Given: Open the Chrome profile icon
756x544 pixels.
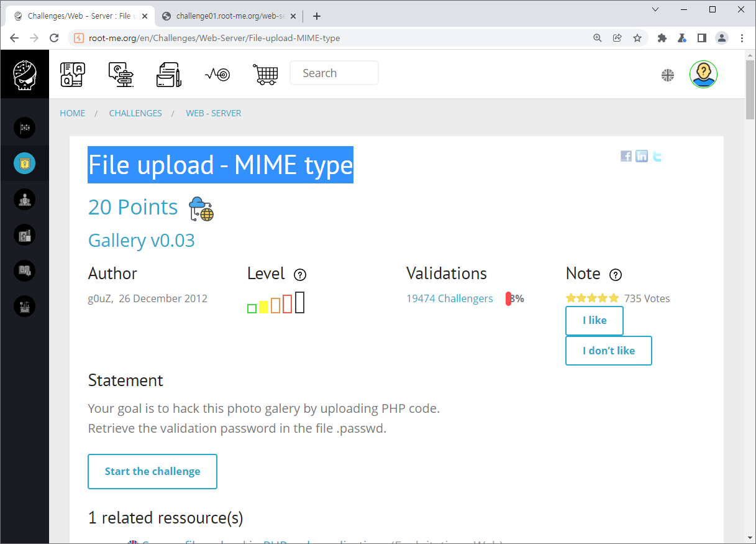Looking at the screenshot, I should point(722,38).
